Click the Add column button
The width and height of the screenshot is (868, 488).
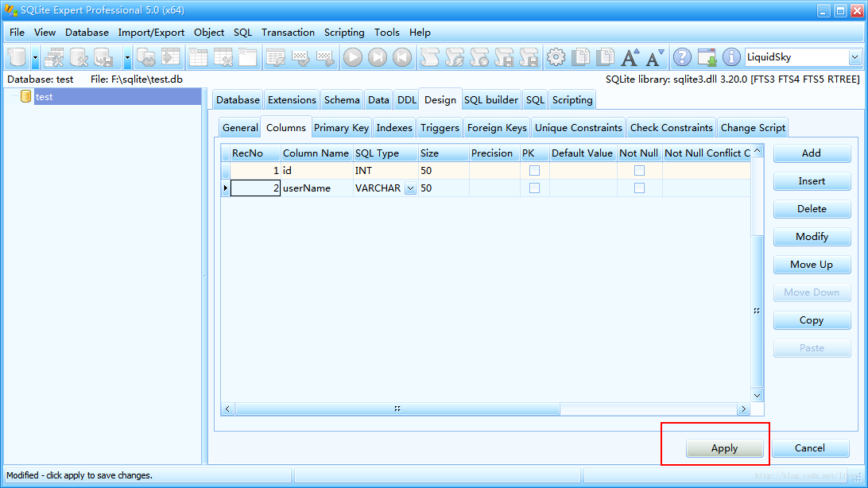point(812,153)
